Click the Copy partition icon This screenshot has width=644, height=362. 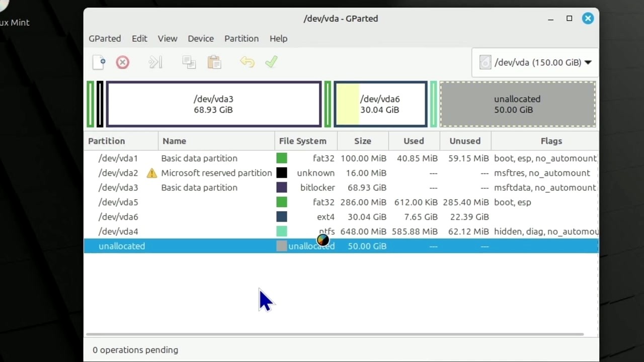[189, 62]
